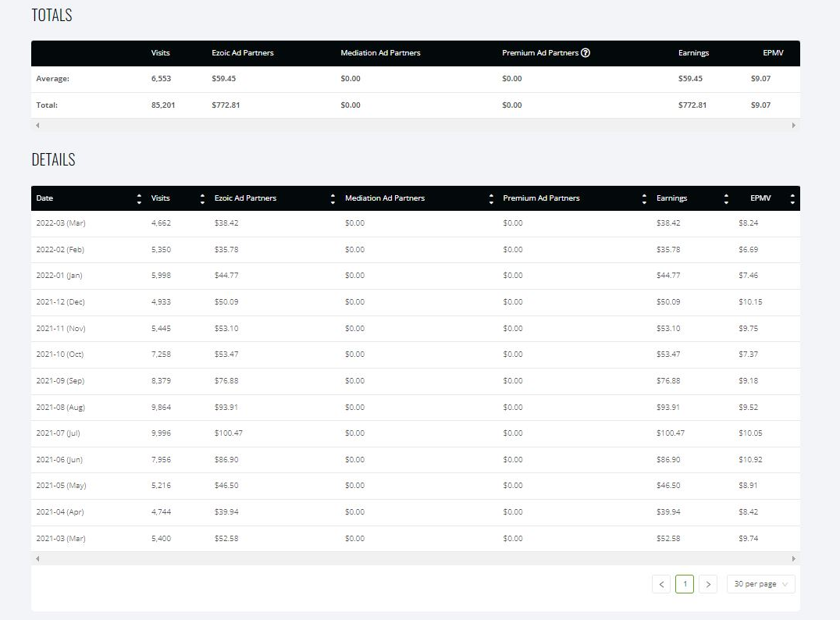Click the 2021-08 (Aug) date cell

(x=61, y=408)
